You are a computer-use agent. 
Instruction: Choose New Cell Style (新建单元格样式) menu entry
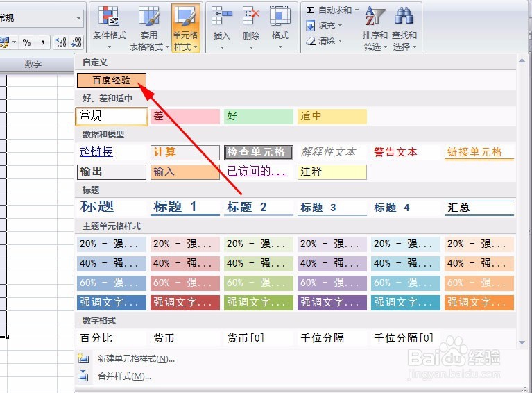tap(136, 359)
